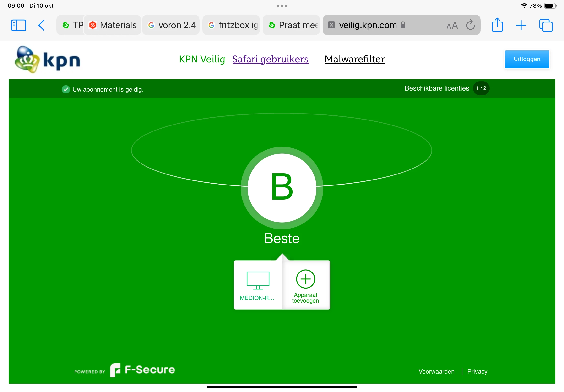Open the AA reader options menu
Viewport: 564px width, 392px height.
[452, 26]
